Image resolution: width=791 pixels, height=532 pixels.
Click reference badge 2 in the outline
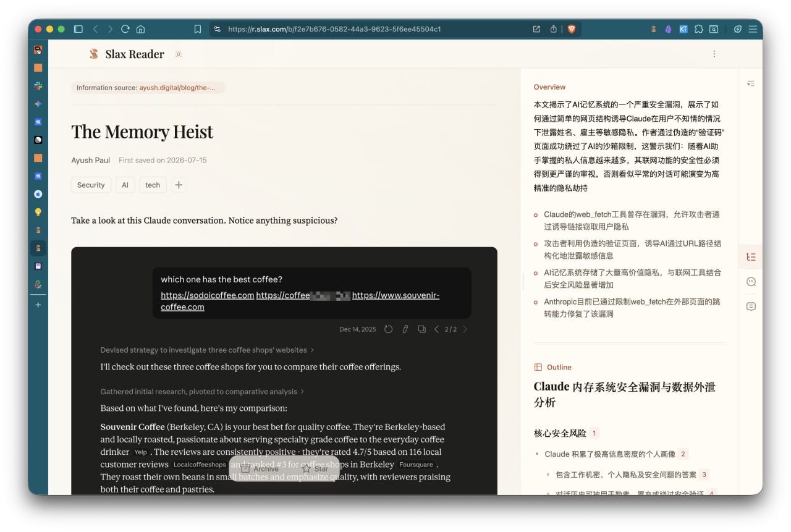683,454
